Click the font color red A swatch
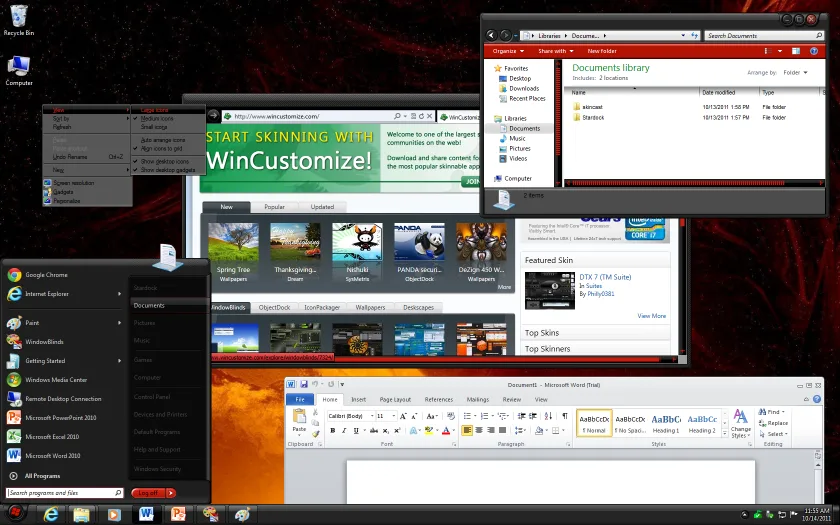The width and height of the screenshot is (840, 525). 446,430
